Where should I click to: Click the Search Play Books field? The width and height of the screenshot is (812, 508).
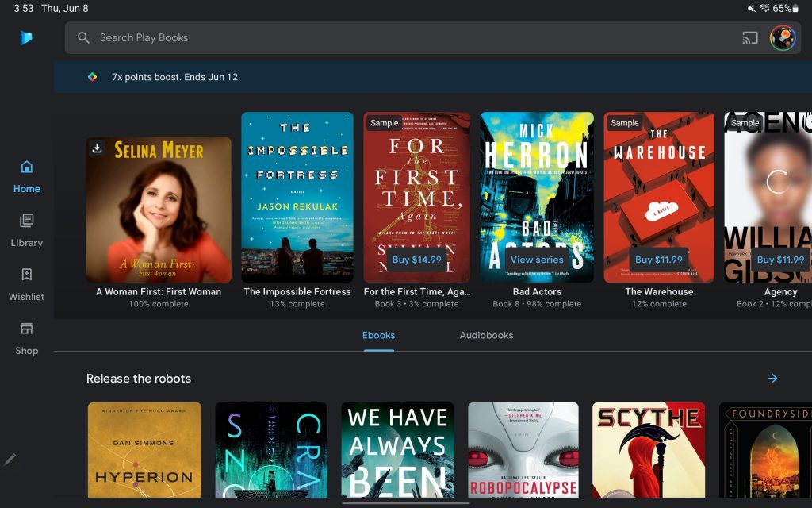396,37
